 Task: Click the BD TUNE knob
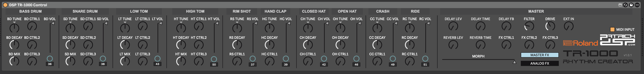pos(14,28)
